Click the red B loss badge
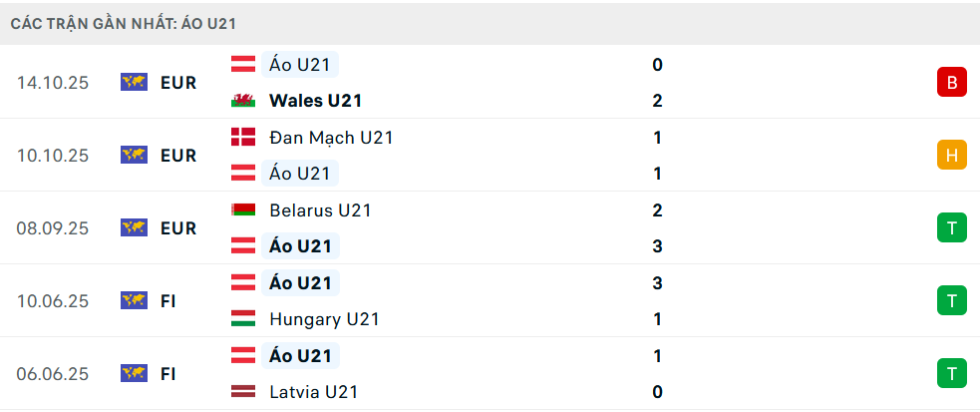980x412 pixels. pos(951,83)
